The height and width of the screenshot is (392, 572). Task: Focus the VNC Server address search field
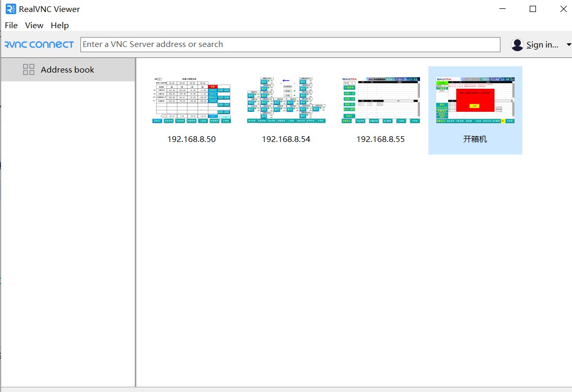[x=290, y=44]
